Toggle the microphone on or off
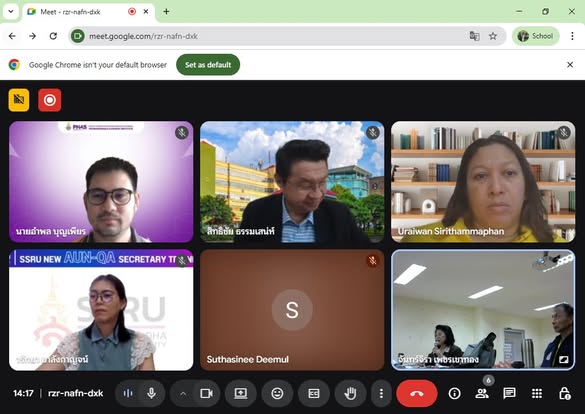This screenshot has height=414, width=585. (x=151, y=393)
